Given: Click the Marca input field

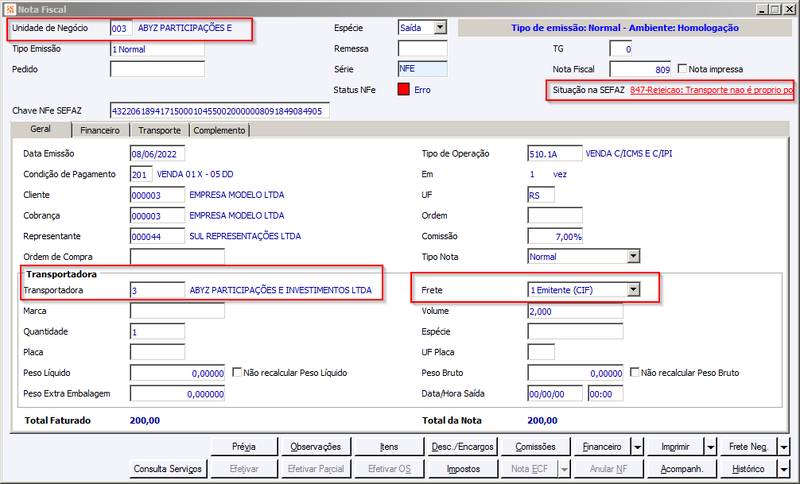Looking at the screenshot, I should [x=177, y=311].
